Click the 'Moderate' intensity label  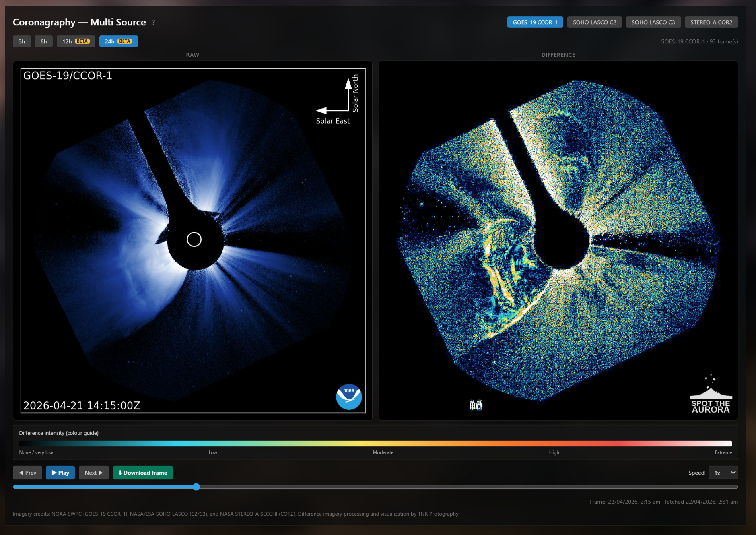pos(383,452)
